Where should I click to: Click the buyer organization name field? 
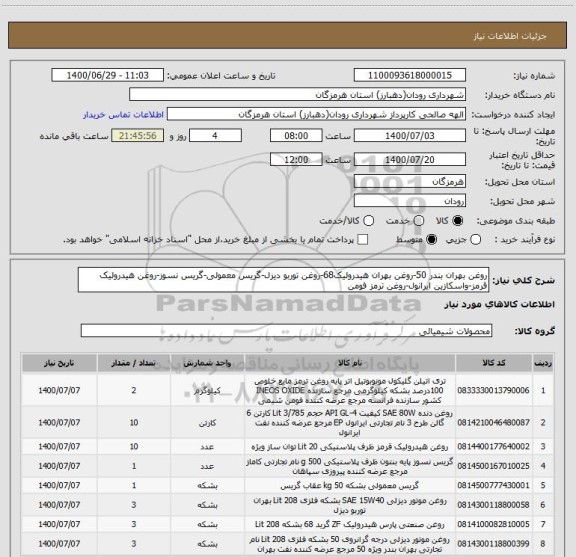pyautogui.click(x=297, y=95)
